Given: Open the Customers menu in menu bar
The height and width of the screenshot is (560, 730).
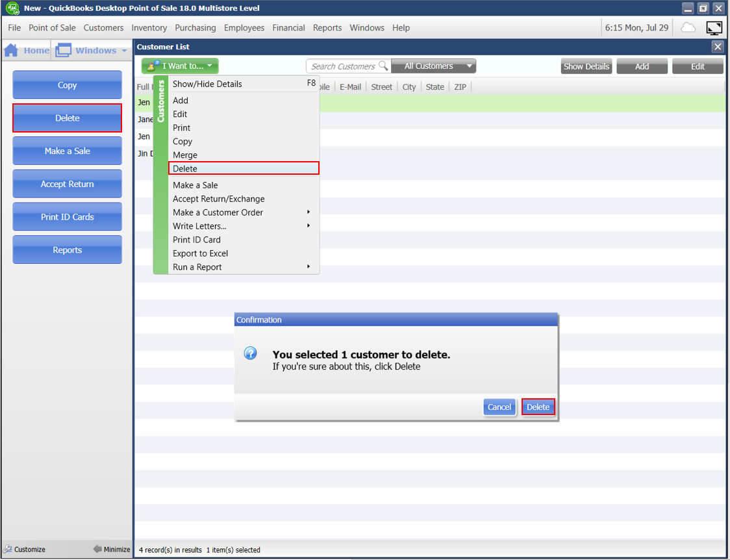Looking at the screenshot, I should pyautogui.click(x=103, y=28).
